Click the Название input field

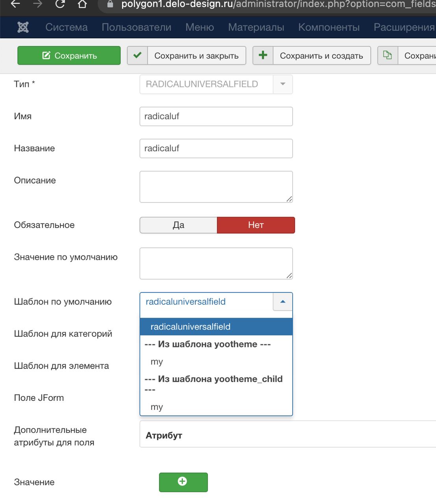pos(216,148)
